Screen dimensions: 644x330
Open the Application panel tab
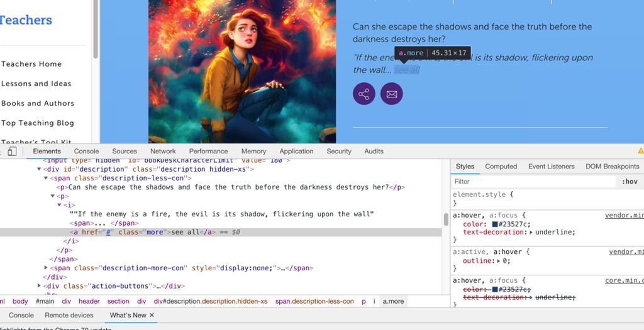pos(296,151)
